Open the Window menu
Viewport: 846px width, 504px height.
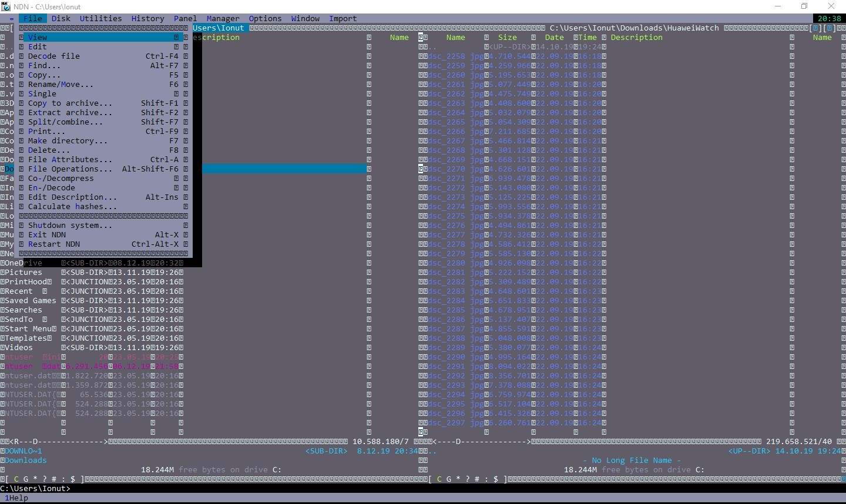(305, 18)
